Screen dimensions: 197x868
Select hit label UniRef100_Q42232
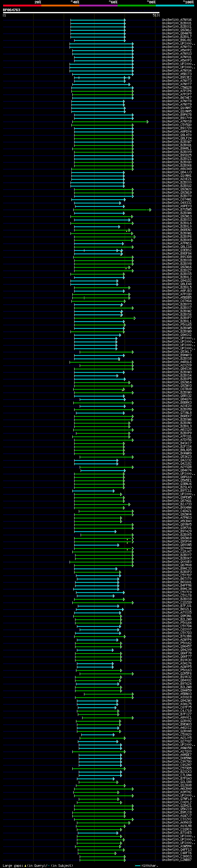(x=177, y=460)
